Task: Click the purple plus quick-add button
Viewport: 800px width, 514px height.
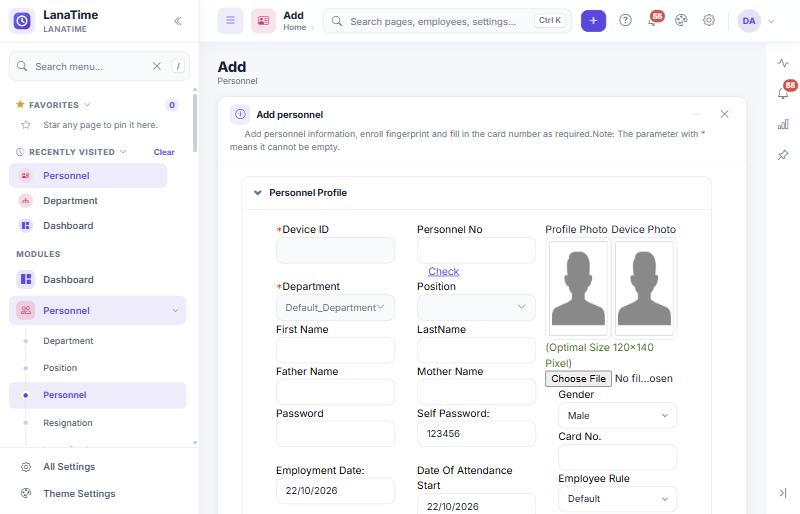Action: [x=593, y=20]
